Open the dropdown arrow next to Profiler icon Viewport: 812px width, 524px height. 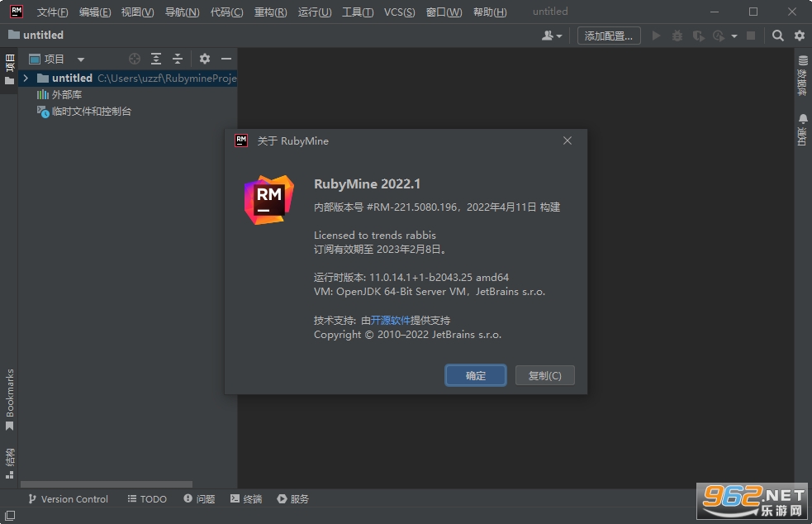pos(734,36)
